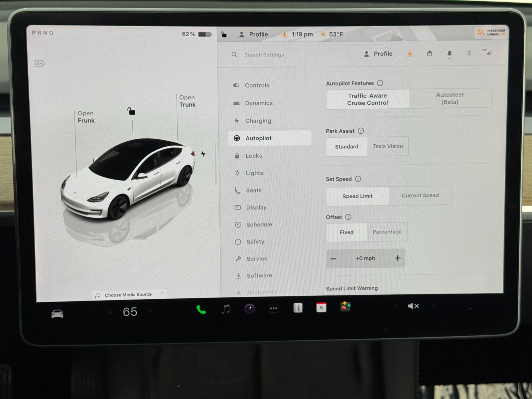Open the car controls icon
The height and width of the screenshot is (399, 532).
57,314
